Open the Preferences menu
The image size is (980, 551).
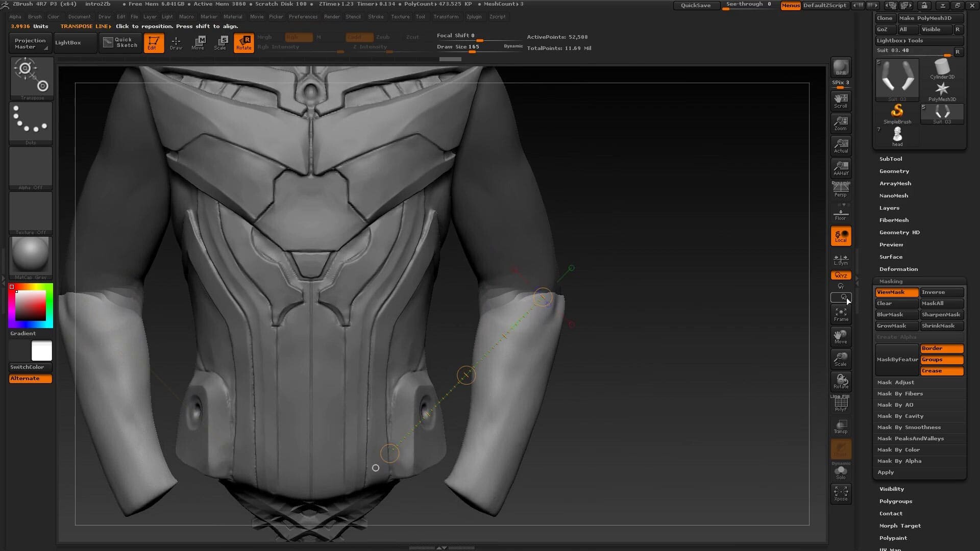point(303,17)
